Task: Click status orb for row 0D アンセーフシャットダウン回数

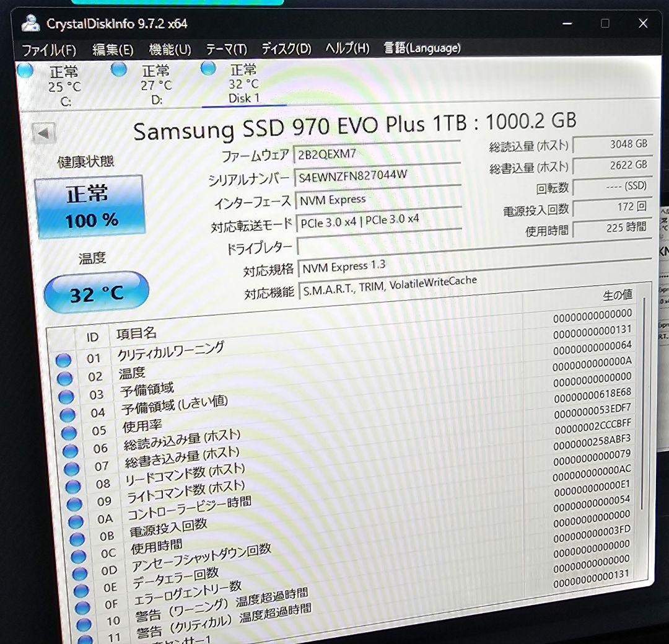Action: point(79,573)
